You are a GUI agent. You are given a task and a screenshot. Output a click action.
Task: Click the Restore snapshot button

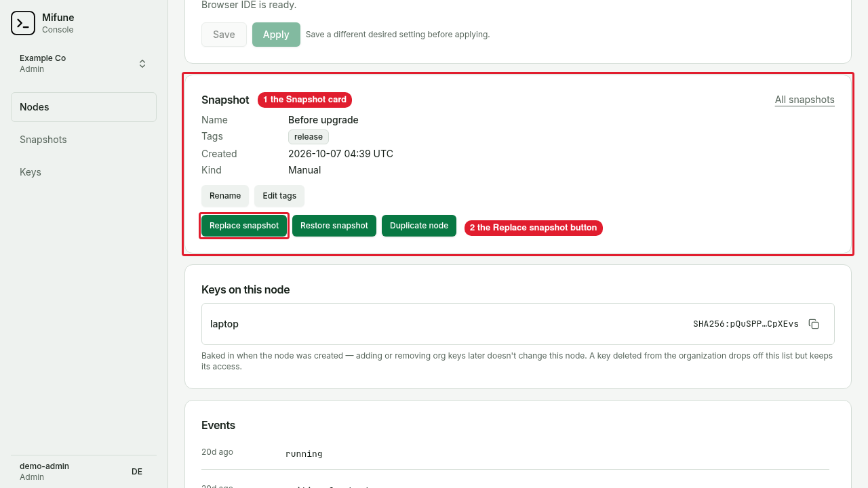click(334, 226)
